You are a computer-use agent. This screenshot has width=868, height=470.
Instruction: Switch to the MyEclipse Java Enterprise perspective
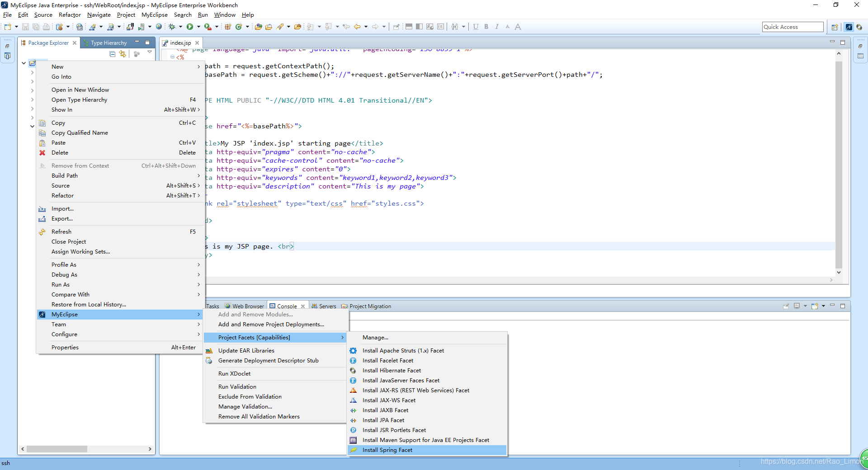(x=849, y=27)
